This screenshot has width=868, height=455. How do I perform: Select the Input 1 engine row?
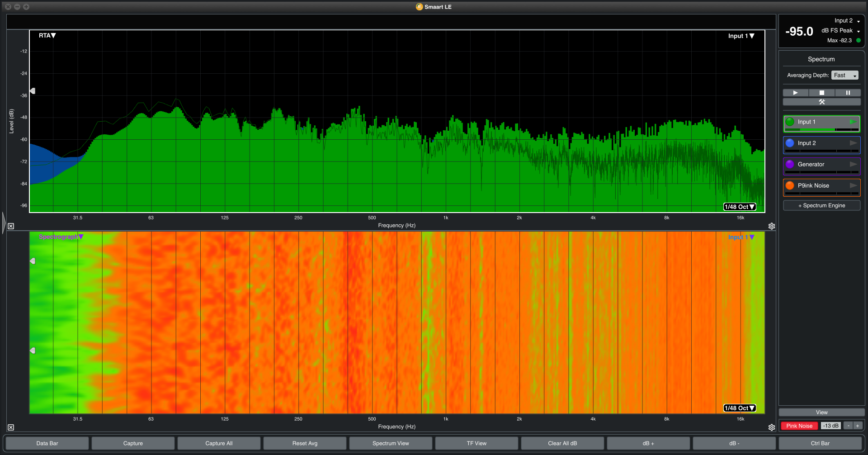(822, 123)
